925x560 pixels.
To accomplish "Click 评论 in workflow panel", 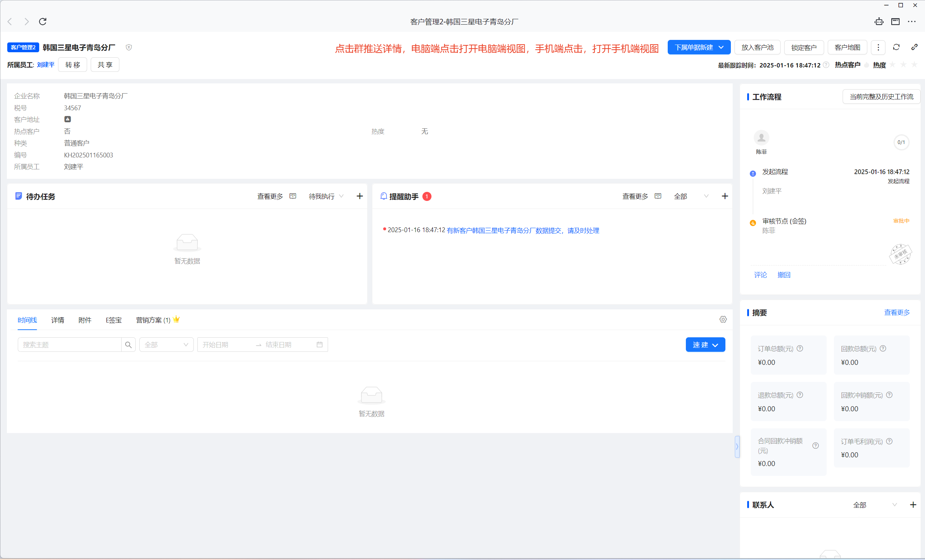I will click(761, 275).
